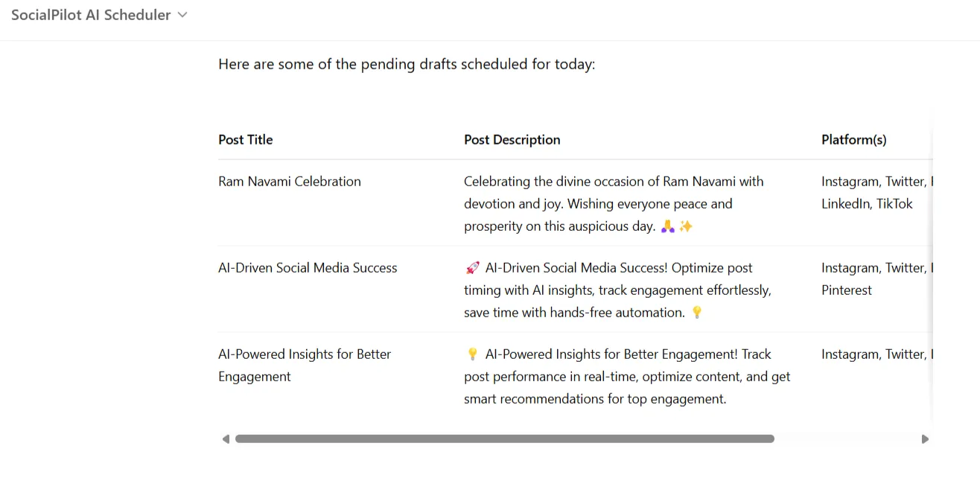
Task: Select the Post Title column header
Action: point(246,140)
